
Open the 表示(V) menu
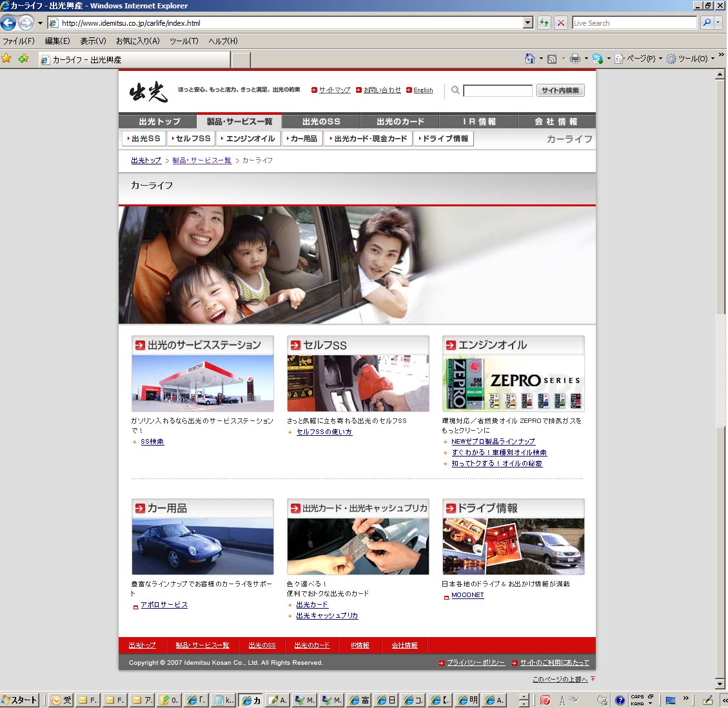coord(93,41)
